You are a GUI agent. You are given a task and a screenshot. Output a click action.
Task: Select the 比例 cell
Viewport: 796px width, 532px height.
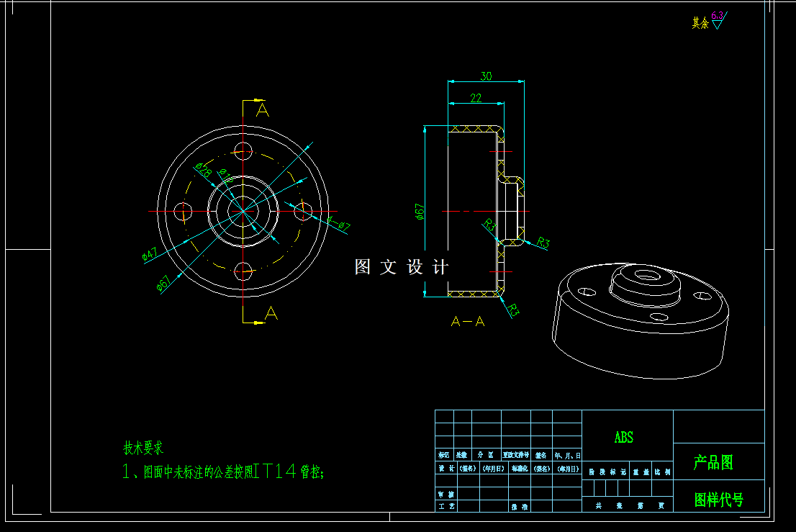coord(662,472)
